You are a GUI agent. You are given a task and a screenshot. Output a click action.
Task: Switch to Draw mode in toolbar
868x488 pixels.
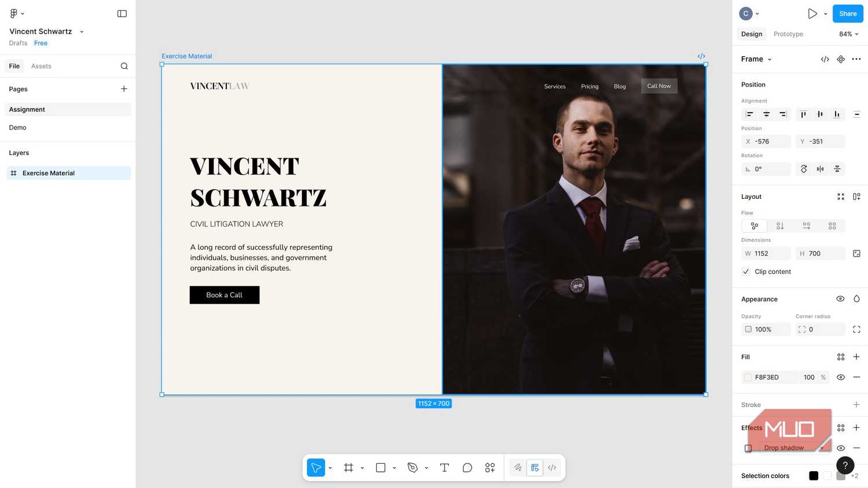[518, 468]
